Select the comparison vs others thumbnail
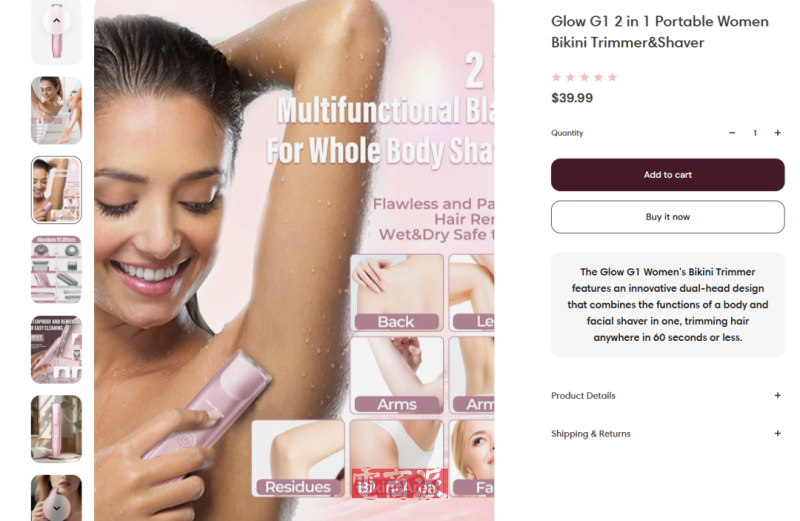This screenshot has width=800, height=521. click(56, 269)
